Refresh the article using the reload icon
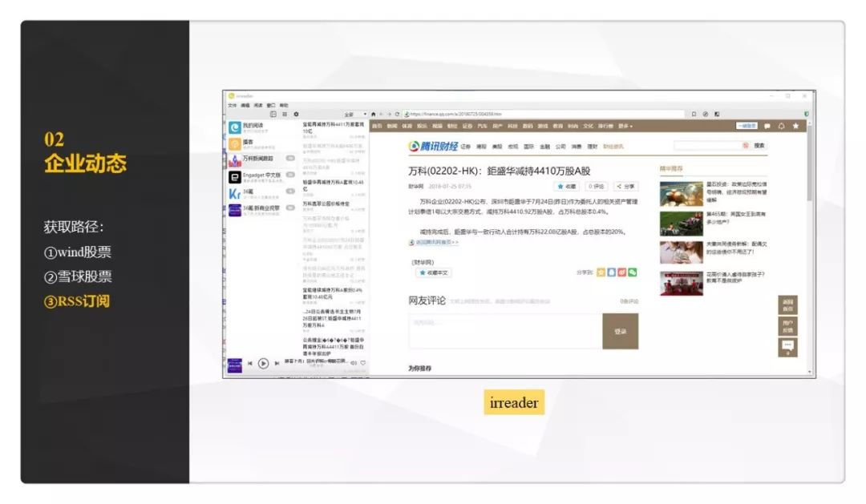 click(396, 113)
